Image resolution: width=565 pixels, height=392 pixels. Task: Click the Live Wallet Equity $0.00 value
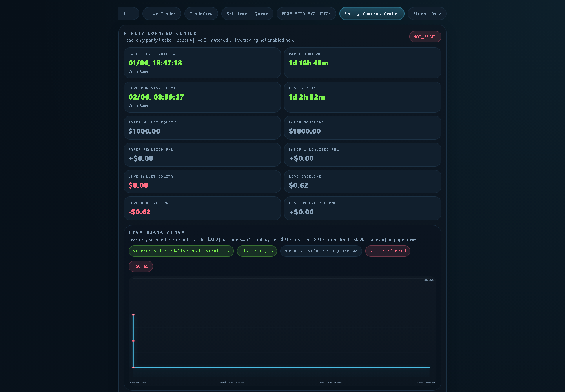138,185
